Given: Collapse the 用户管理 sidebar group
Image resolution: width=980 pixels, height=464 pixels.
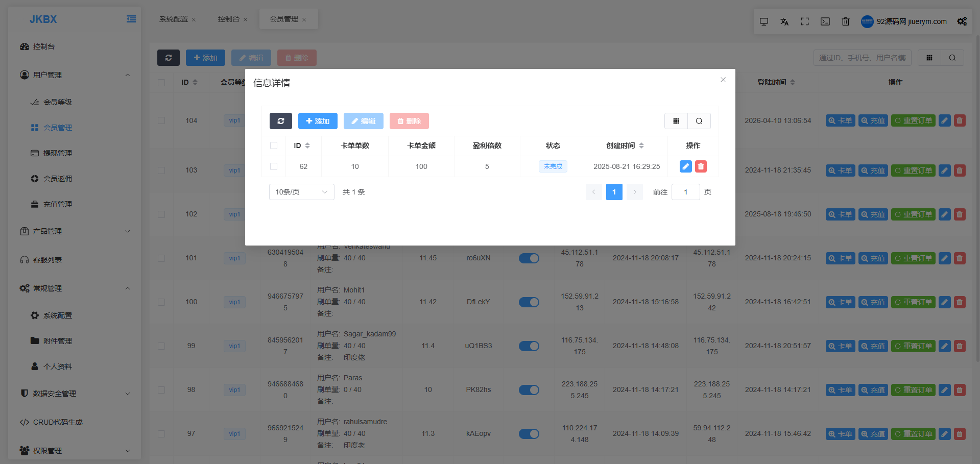Looking at the screenshot, I should point(75,75).
